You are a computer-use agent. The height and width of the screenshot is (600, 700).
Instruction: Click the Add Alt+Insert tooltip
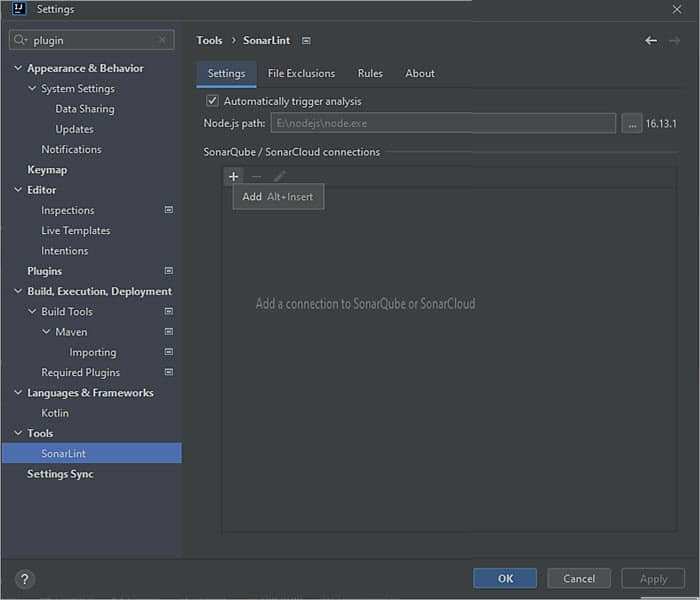point(278,197)
